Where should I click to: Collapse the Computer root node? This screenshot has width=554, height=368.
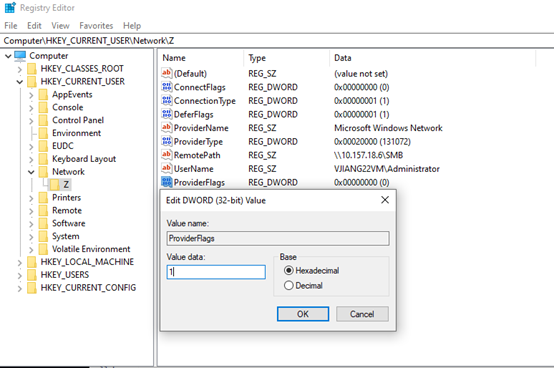[x=8, y=56]
